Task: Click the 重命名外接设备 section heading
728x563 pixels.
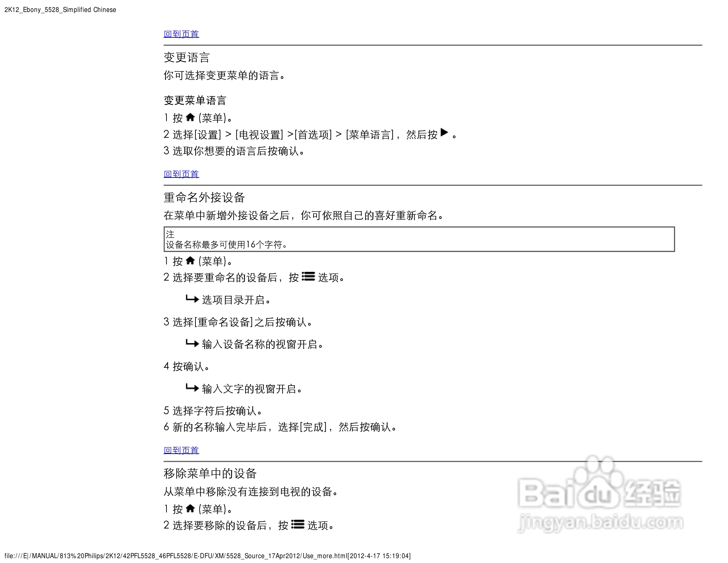Action: (204, 198)
